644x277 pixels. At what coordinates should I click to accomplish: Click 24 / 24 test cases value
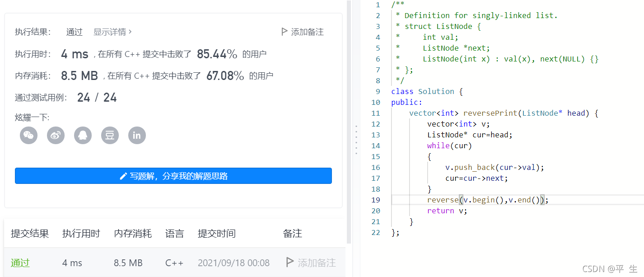pyautogui.click(x=97, y=97)
